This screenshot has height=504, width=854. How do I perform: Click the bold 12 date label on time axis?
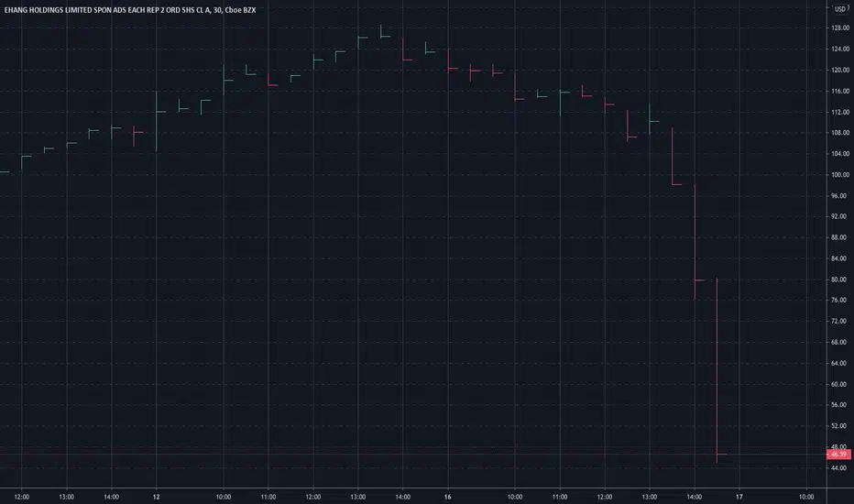[157, 497]
